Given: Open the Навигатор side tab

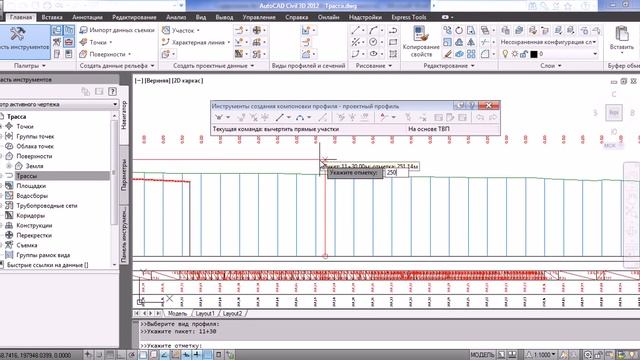Looking at the screenshot, I should click(124, 116).
